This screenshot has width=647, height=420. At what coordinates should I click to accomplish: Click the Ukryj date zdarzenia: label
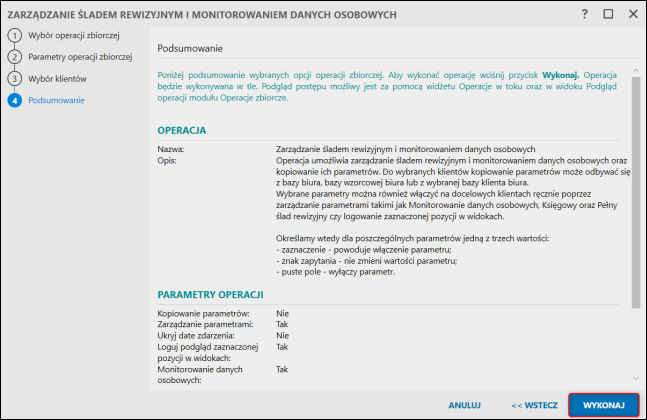(x=196, y=335)
